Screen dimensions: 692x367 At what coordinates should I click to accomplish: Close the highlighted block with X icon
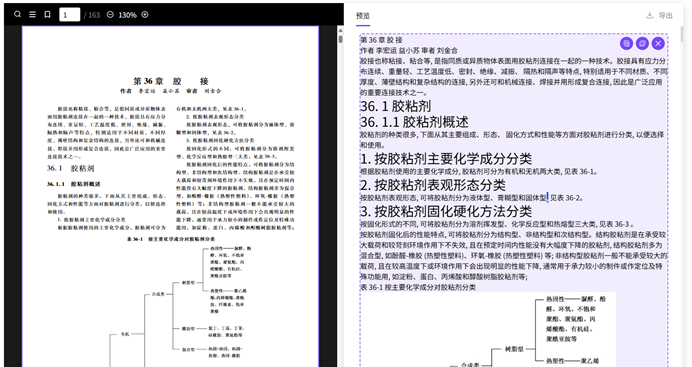(658, 43)
